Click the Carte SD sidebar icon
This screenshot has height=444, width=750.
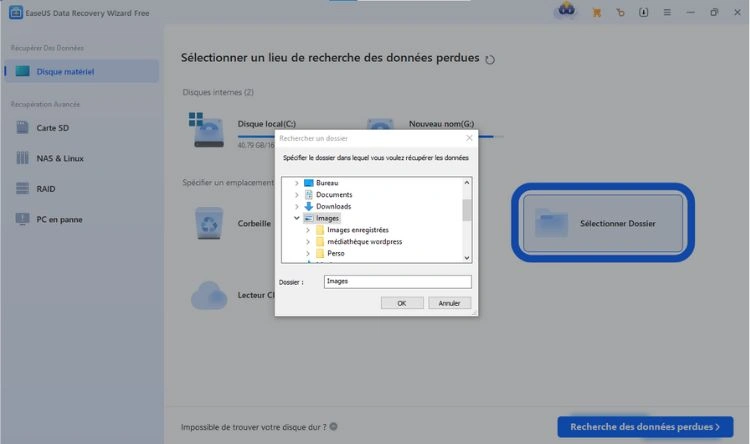[22, 127]
